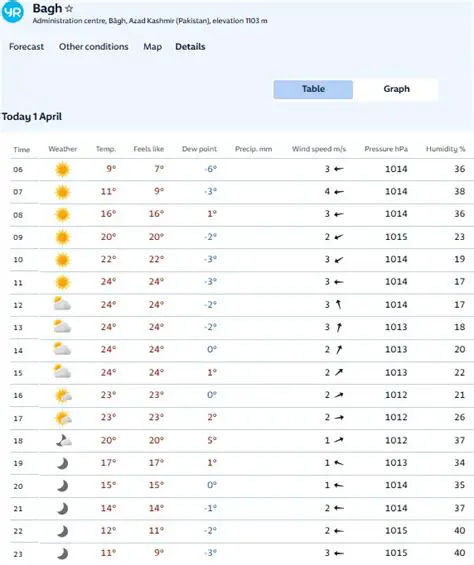The width and height of the screenshot is (474, 565).
Task: Click the Feels like column header
Action: pyautogui.click(x=149, y=149)
